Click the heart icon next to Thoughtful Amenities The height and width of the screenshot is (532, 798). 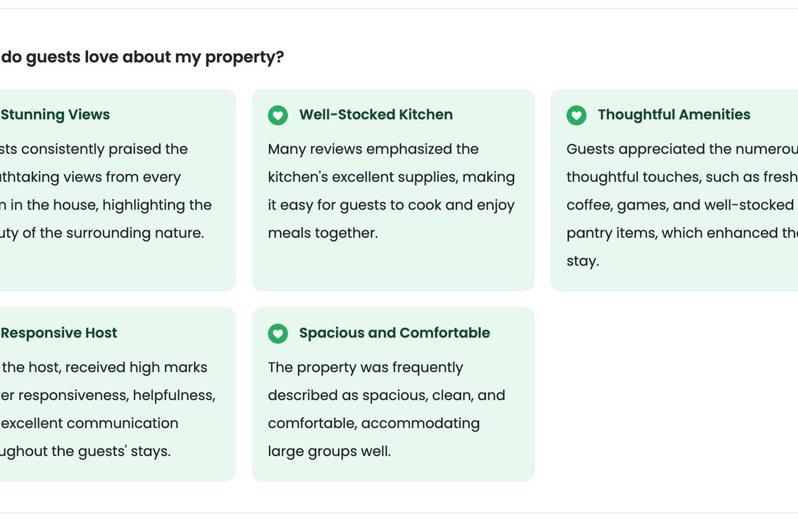576,115
